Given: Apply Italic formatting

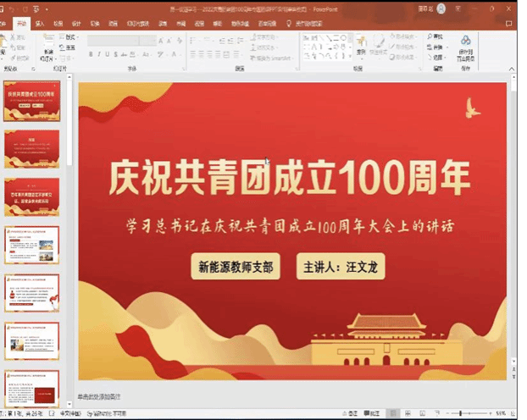Looking at the screenshot, I should [x=100, y=54].
